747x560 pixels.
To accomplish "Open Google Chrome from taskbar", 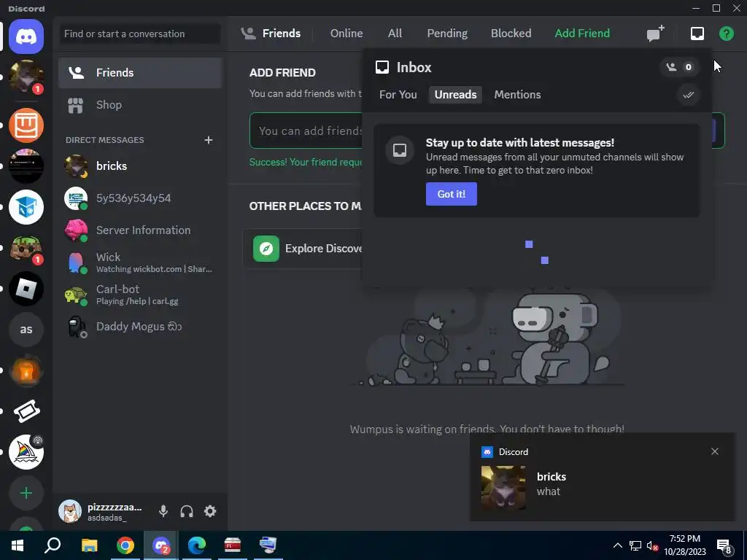I will click(125, 545).
